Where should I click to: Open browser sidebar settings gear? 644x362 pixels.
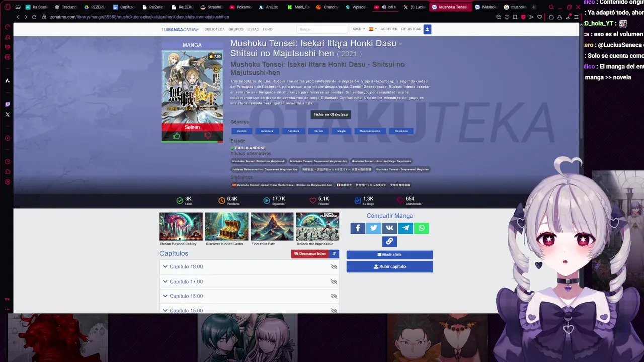coord(7,182)
